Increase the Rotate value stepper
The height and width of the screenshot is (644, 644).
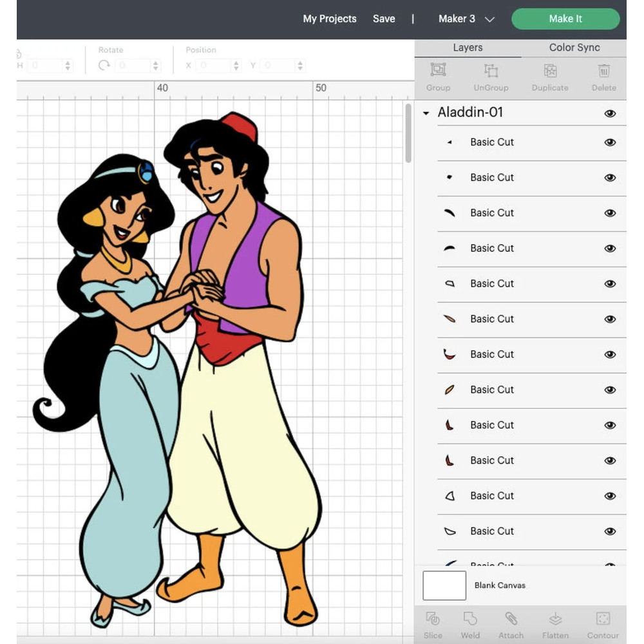(x=155, y=62)
